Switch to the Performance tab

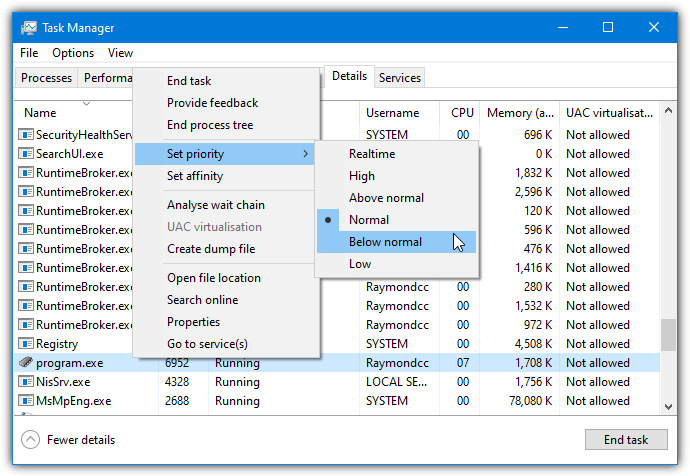tap(106, 78)
